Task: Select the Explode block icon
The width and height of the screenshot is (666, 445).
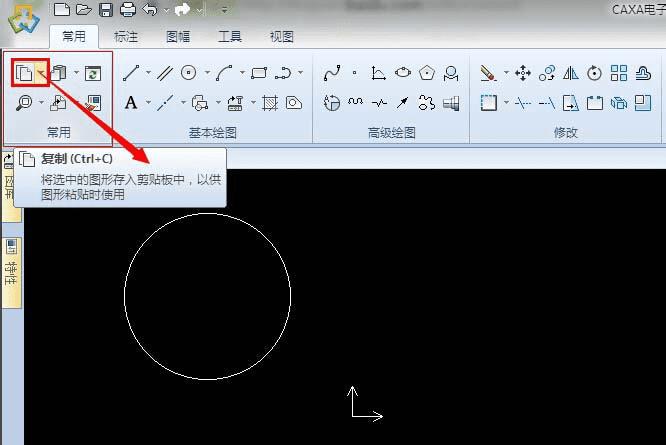Action: (618, 103)
